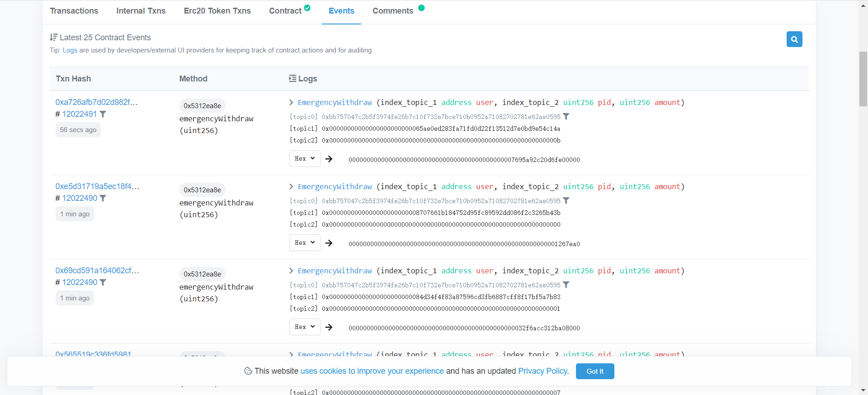Viewport: 868px width, 395px height.
Task: Click the blue search events button
Action: 794,39
